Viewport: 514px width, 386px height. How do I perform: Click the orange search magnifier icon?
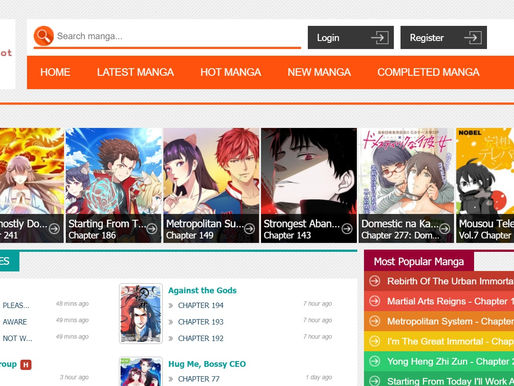pos(44,36)
